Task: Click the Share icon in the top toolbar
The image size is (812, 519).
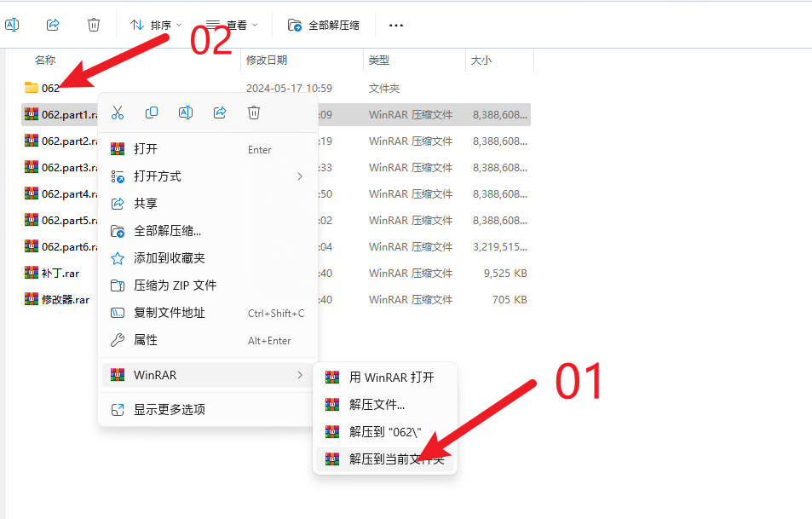Action: [x=53, y=25]
